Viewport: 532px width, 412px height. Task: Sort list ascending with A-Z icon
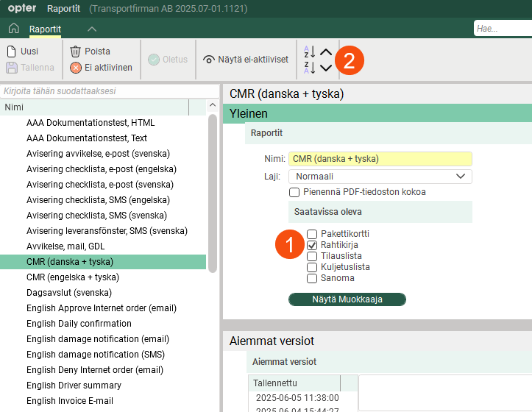[x=309, y=52]
